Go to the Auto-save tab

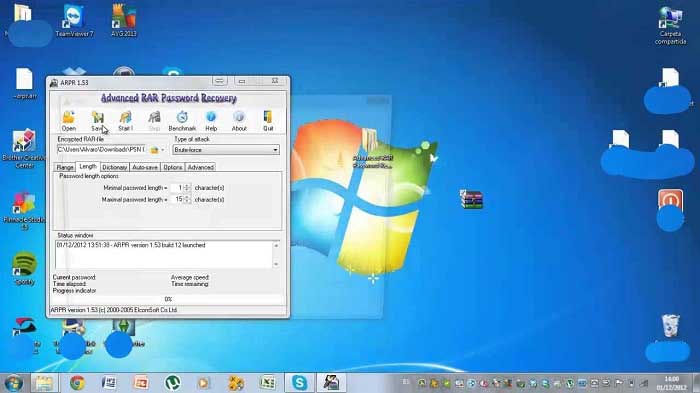(x=145, y=167)
